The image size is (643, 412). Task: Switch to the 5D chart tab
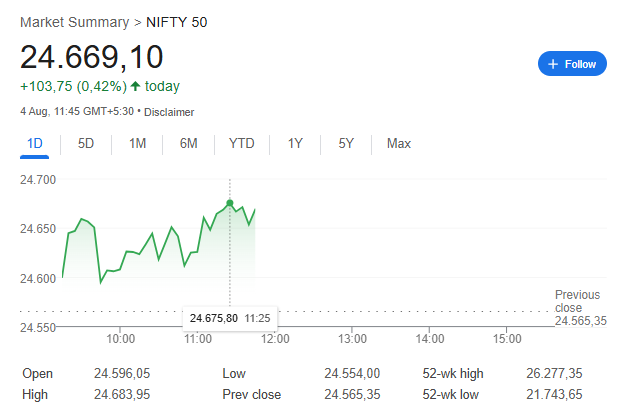pos(86,143)
